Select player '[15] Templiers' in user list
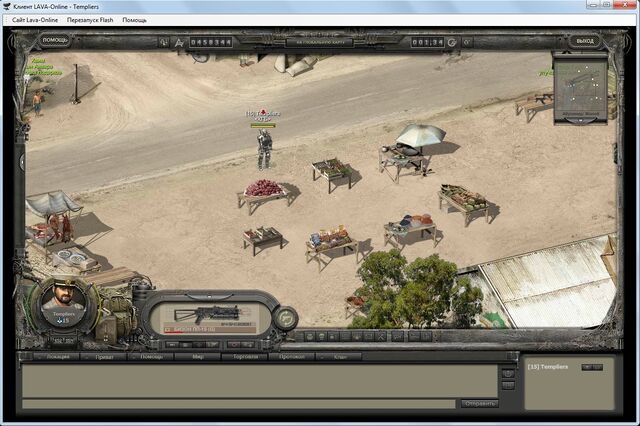The image size is (640, 426). pyautogui.click(x=547, y=367)
